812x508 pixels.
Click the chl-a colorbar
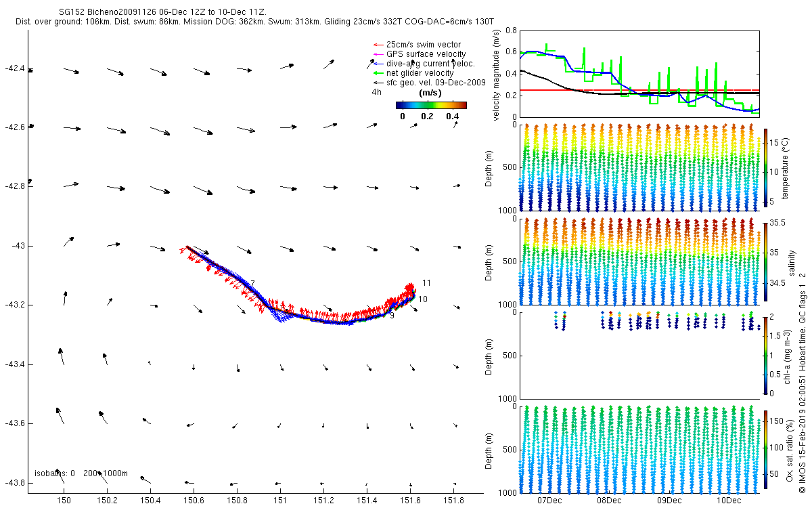766,355
